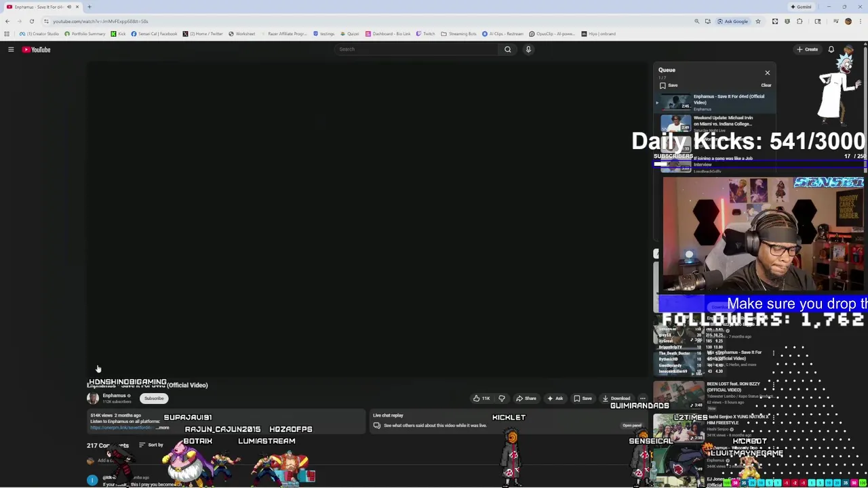
Task: Open AI Clips - Restream bookmark
Action: click(x=503, y=34)
